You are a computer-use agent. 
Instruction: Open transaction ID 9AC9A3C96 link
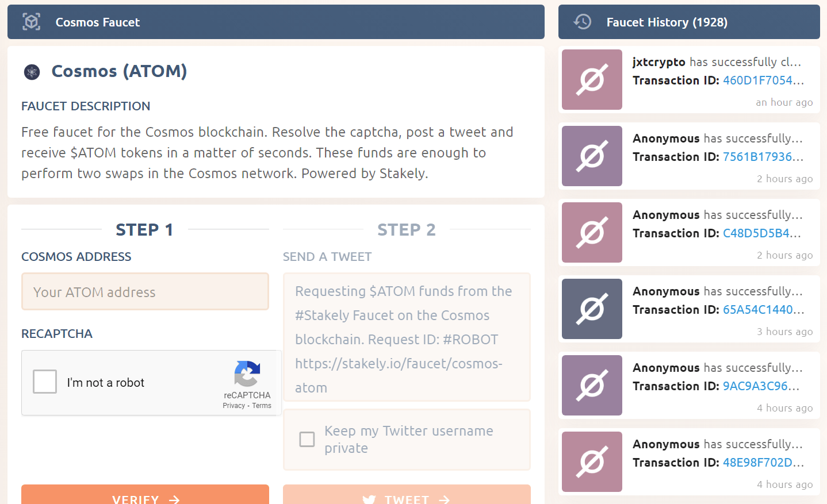point(761,386)
